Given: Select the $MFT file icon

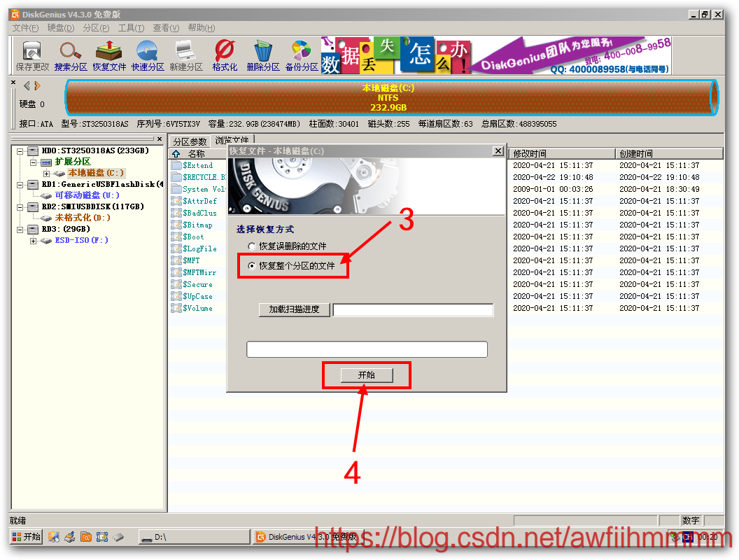Looking at the screenshot, I should pyautogui.click(x=176, y=260).
